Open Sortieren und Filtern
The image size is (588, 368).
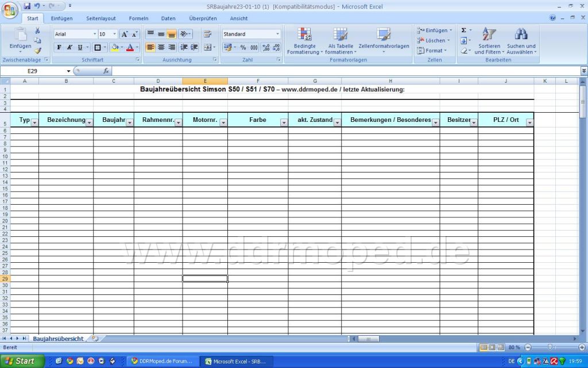488,41
